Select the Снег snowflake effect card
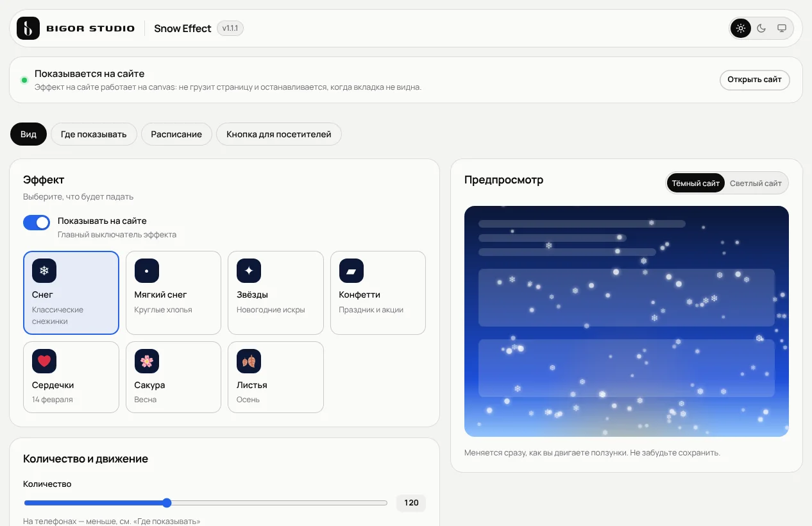This screenshot has width=812, height=526. pyautogui.click(x=71, y=293)
